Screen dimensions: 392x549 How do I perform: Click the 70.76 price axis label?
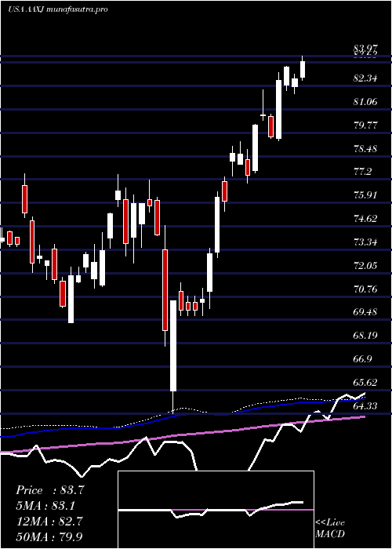click(365, 289)
